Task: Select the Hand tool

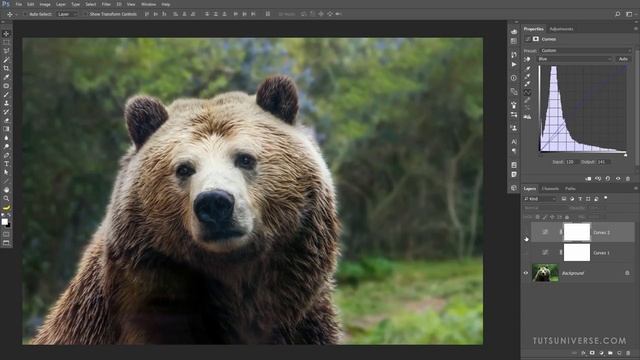Action: (6, 190)
